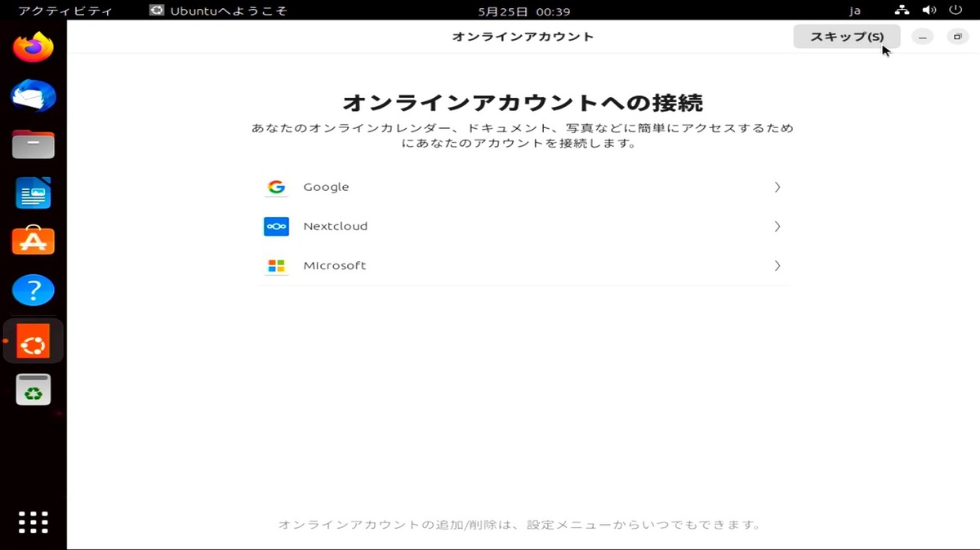Image resolution: width=980 pixels, height=550 pixels.
Task: Expand the Microsoft account row chevron
Action: (777, 266)
